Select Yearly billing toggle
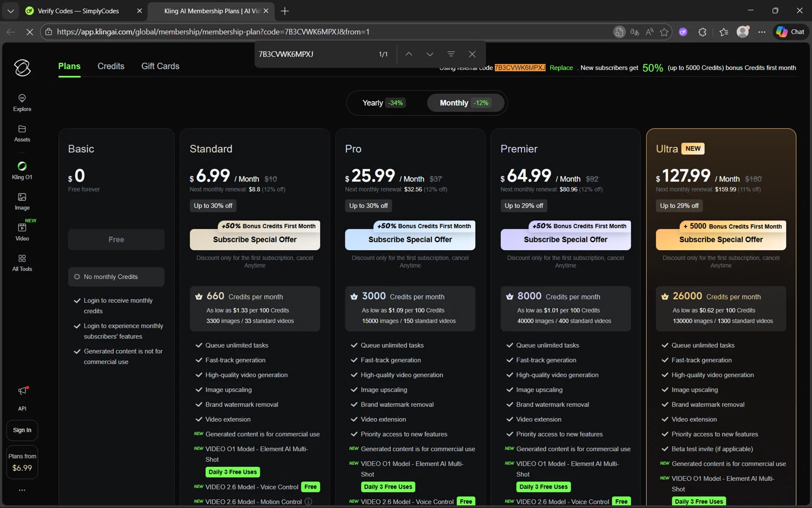 tap(384, 103)
